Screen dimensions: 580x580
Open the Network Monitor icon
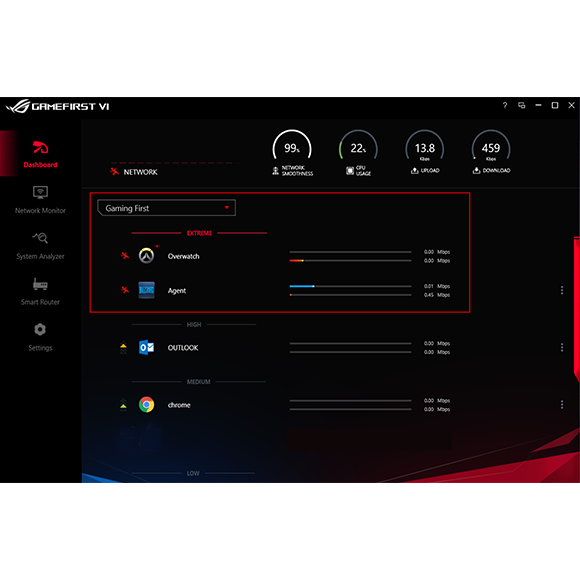pos(40,192)
